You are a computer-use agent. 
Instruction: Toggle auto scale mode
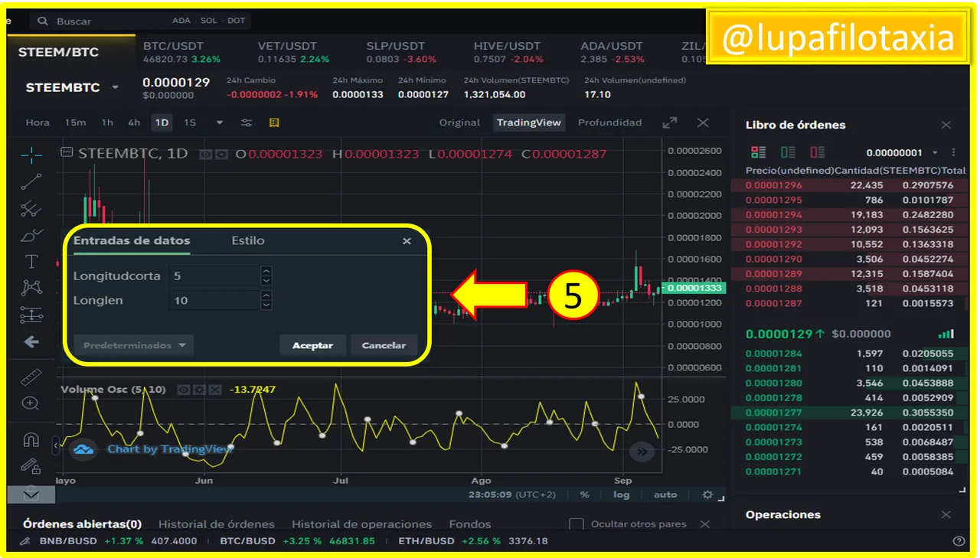coord(665,495)
